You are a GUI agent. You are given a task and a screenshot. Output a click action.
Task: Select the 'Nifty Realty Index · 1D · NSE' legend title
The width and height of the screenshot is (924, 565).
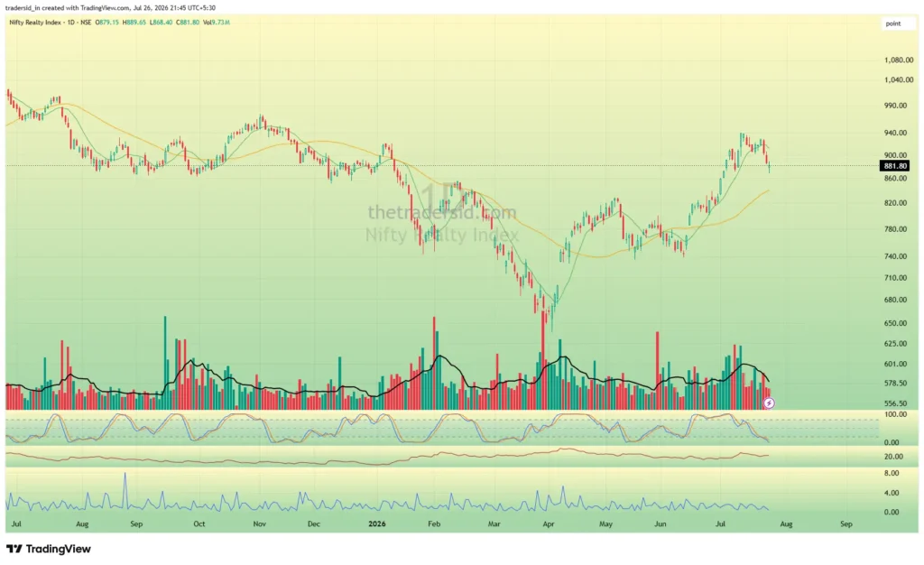pyautogui.click(x=51, y=23)
